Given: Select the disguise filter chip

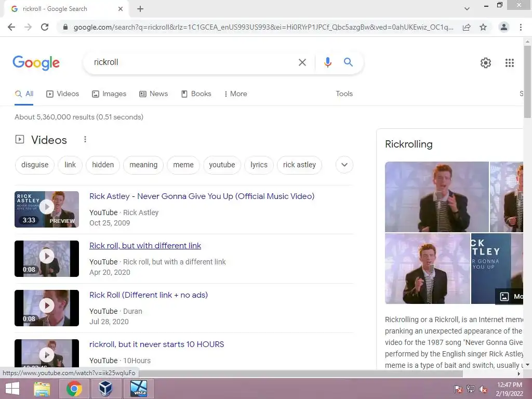Looking at the screenshot, I should [x=35, y=165].
